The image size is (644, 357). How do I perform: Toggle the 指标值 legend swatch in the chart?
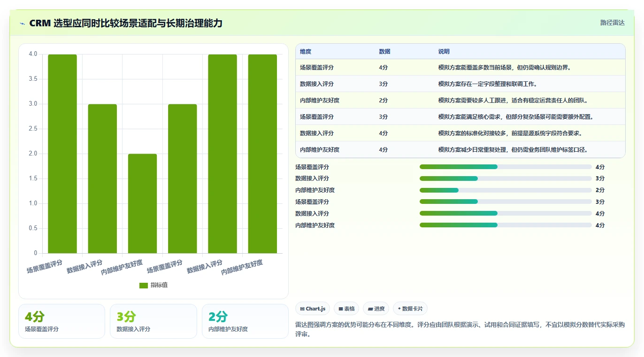[144, 286]
